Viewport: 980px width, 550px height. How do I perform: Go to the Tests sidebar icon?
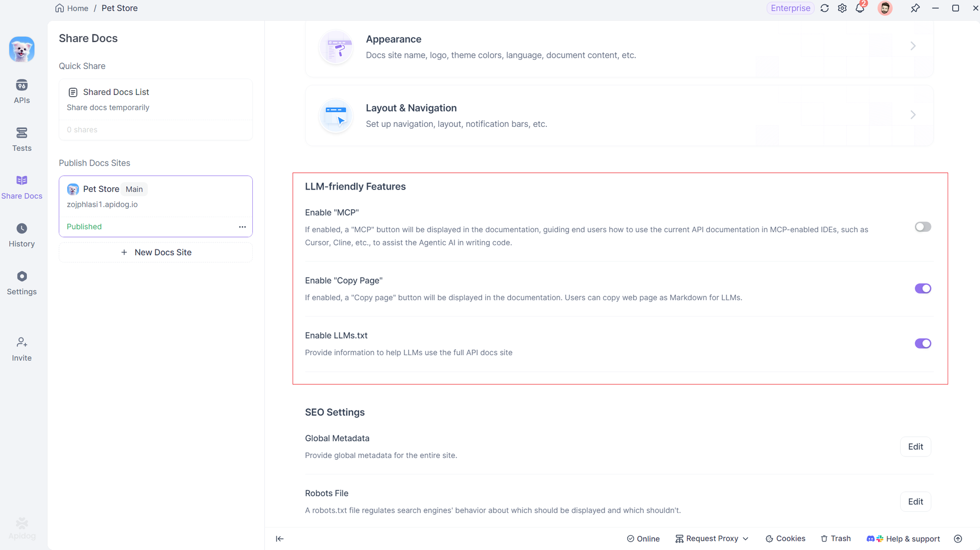(22, 139)
